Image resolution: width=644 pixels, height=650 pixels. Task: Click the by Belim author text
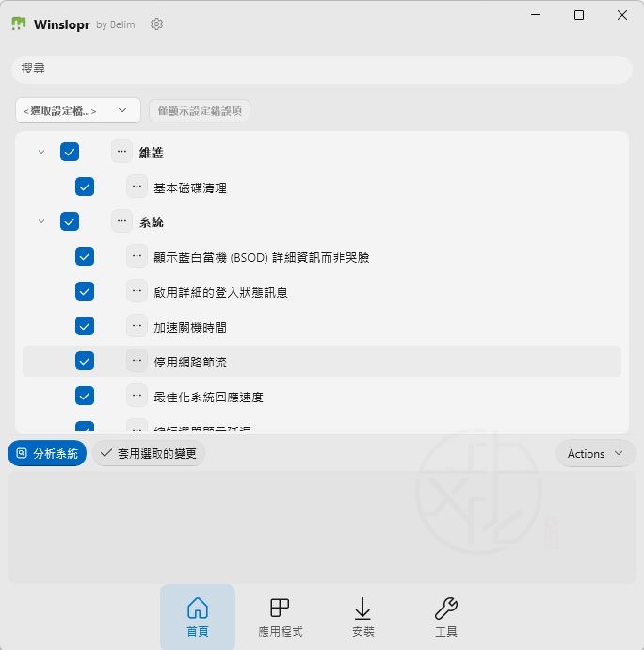[116, 24]
